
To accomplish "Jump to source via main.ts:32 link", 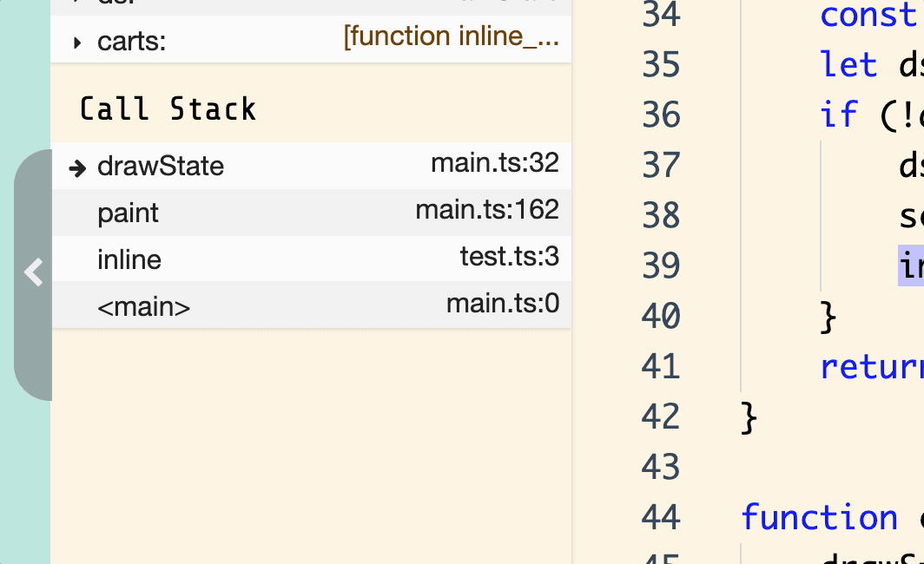I will pyautogui.click(x=496, y=163).
